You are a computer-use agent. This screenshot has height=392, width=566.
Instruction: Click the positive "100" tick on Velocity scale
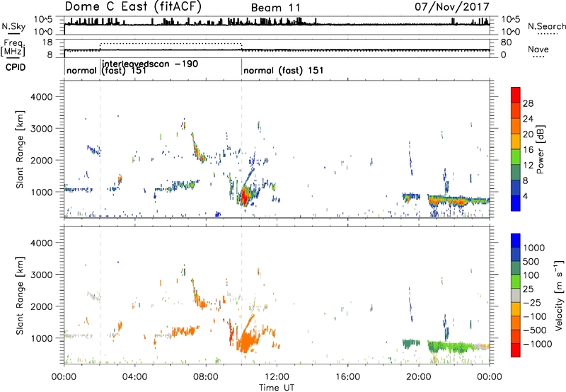531,275
